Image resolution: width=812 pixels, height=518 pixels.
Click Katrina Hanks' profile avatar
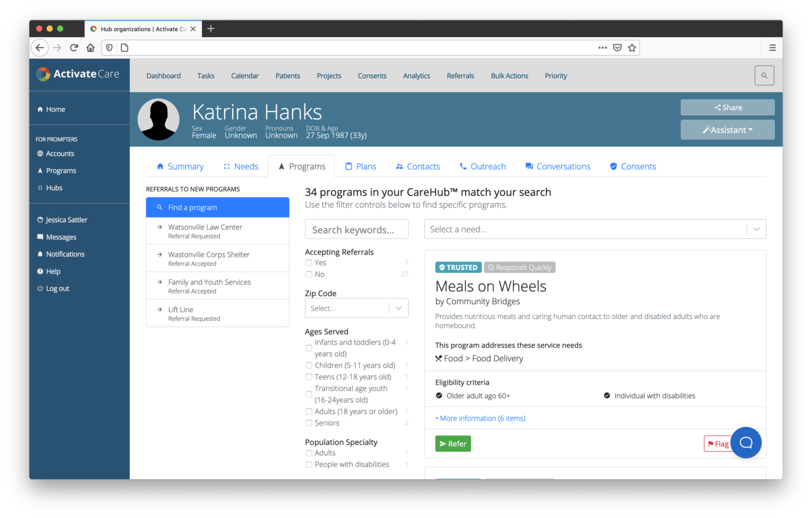tap(159, 120)
